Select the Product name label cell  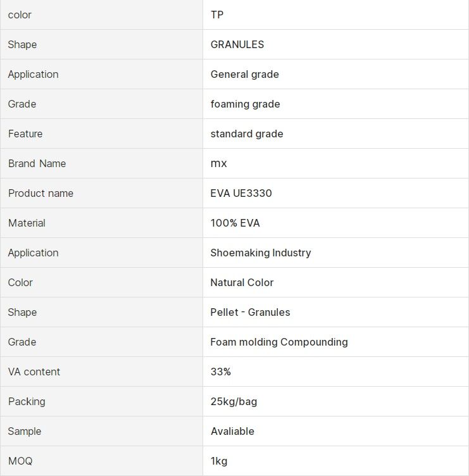point(101,194)
